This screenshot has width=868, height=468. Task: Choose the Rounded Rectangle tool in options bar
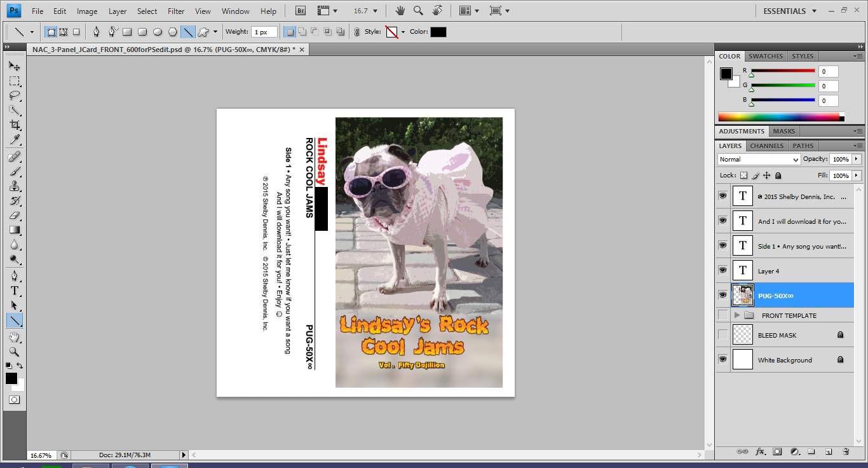pyautogui.click(x=142, y=32)
